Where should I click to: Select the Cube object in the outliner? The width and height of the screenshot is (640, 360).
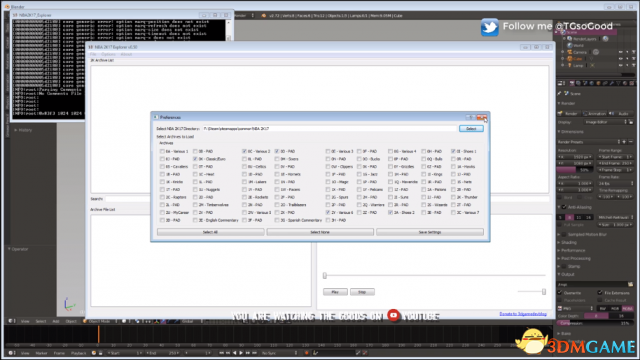click(x=578, y=59)
